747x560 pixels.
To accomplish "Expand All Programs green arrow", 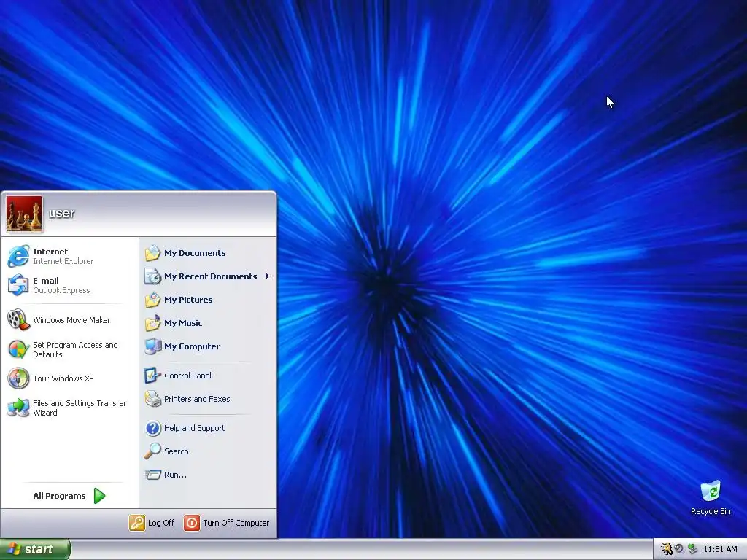I will pyautogui.click(x=99, y=496).
